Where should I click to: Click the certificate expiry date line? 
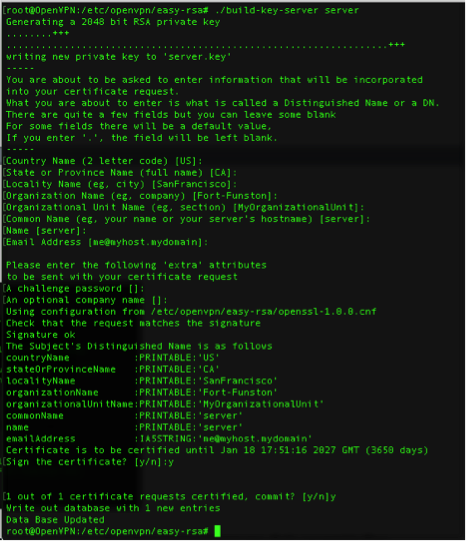pyautogui.click(x=217, y=450)
